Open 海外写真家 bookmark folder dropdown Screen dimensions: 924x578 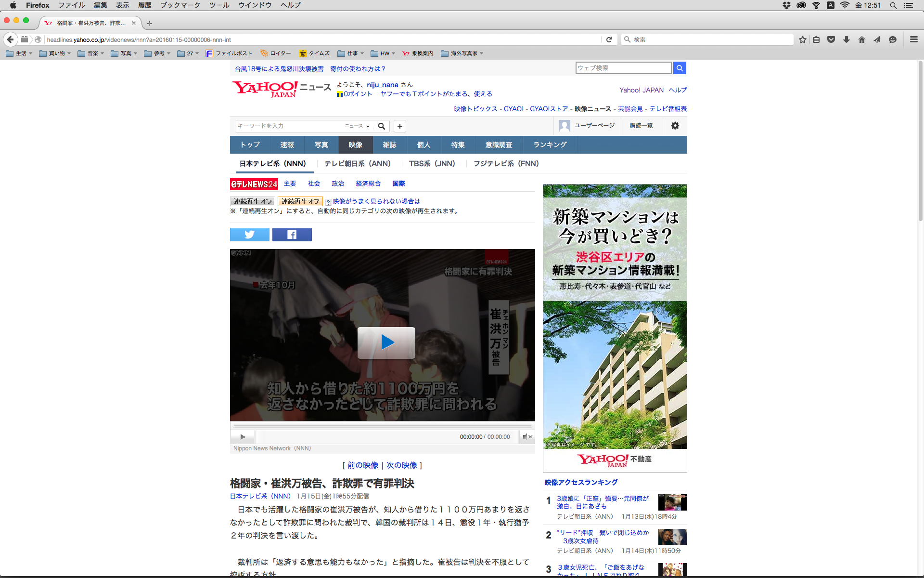click(x=462, y=53)
